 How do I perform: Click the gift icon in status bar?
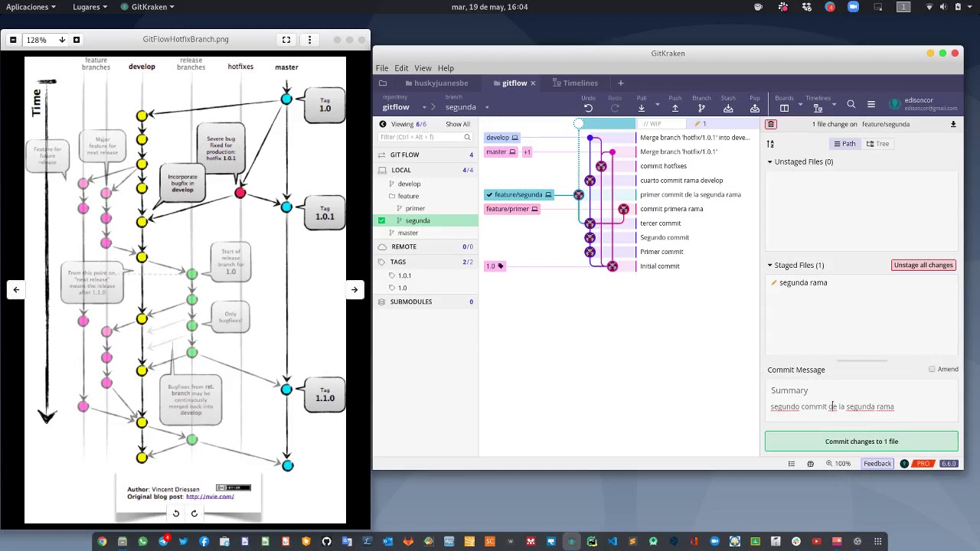[810, 464]
